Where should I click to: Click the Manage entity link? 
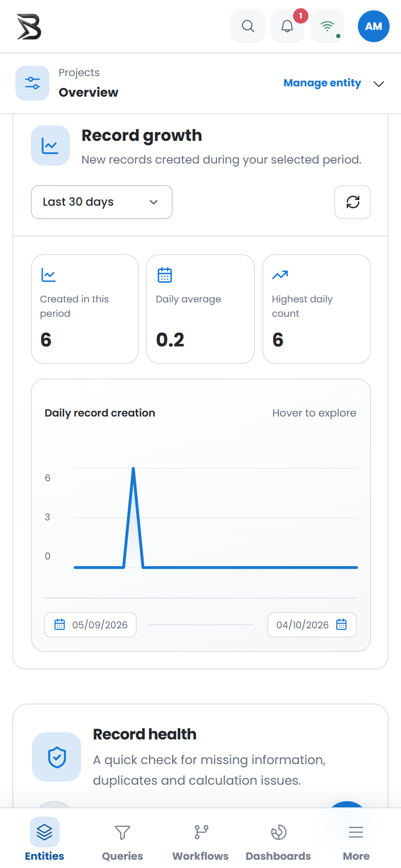322,83
